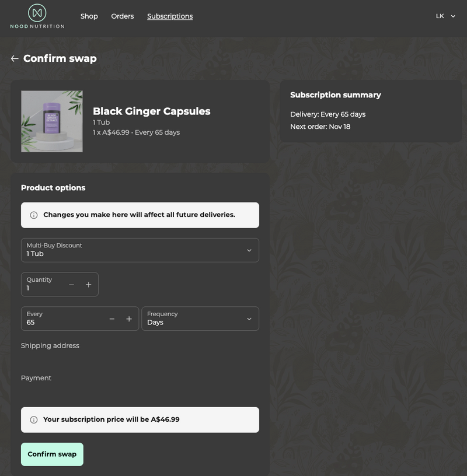Click the Payment section label

(36, 378)
